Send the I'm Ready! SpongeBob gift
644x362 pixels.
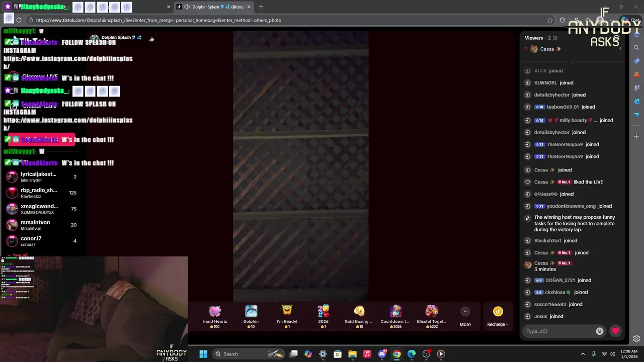[287, 317]
